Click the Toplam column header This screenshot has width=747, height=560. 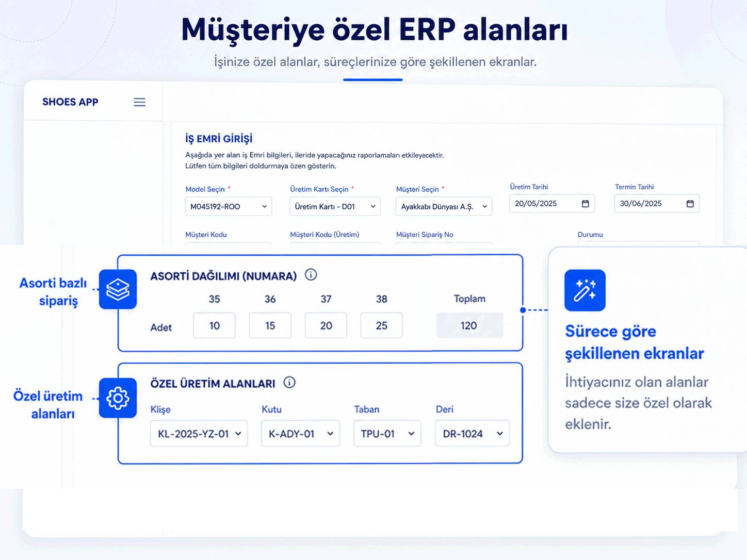point(469,299)
